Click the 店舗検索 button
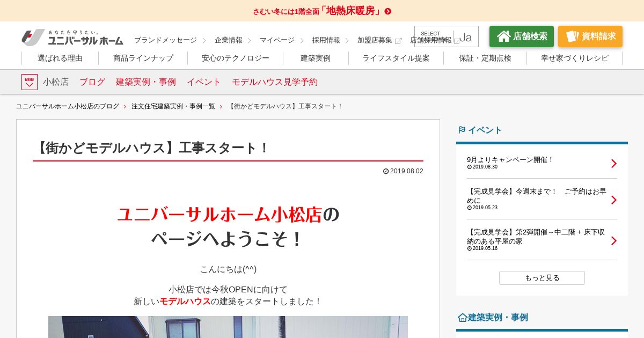The height and width of the screenshot is (338, 644). (522, 36)
